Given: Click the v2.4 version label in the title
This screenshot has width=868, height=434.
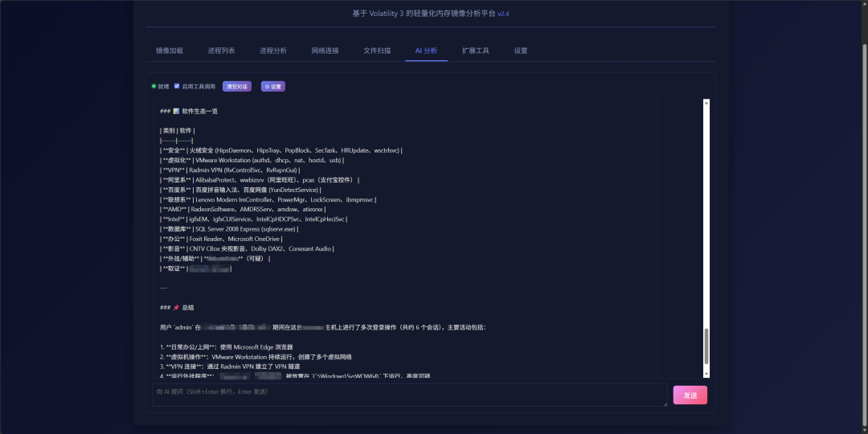Looking at the screenshot, I should [503, 14].
